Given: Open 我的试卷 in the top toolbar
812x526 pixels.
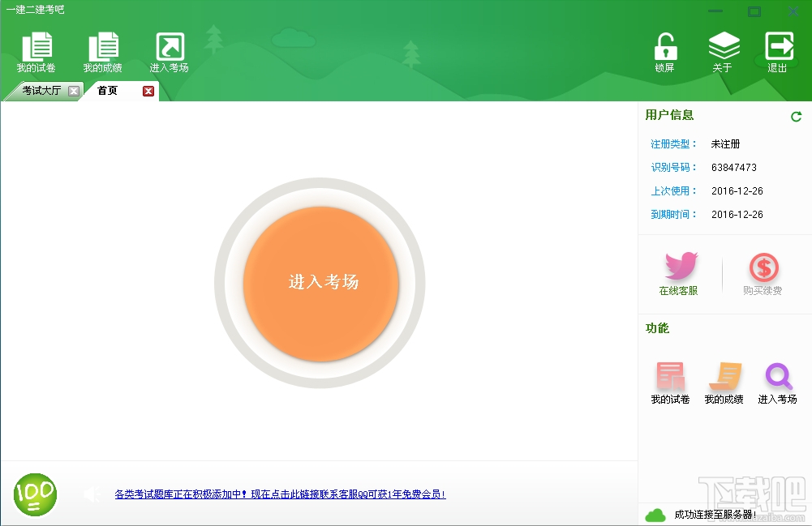Looking at the screenshot, I should coord(37,52).
